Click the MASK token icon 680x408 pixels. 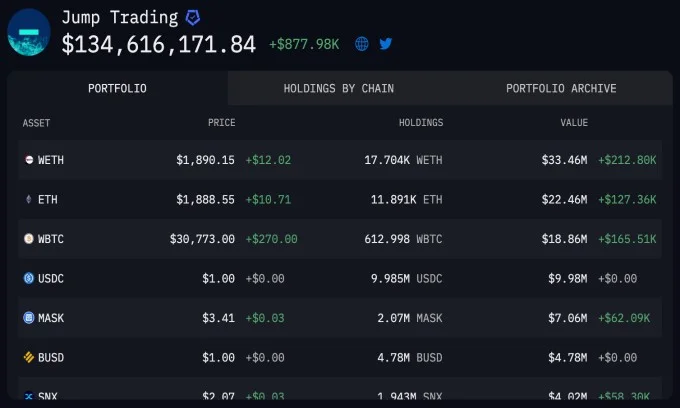click(28, 318)
